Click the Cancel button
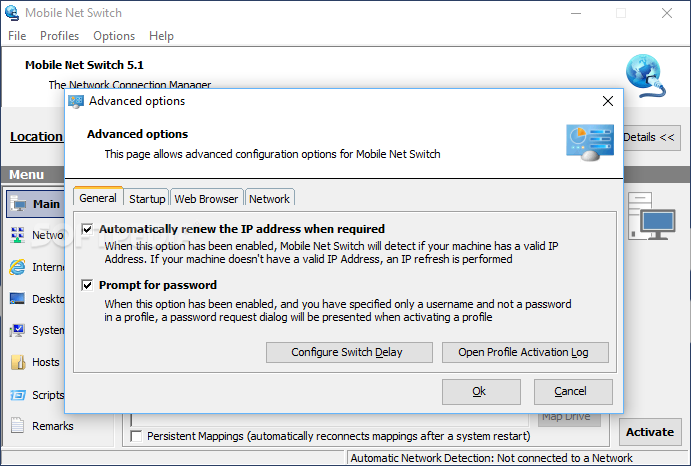This screenshot has width=691, height=466. tap(573, 391)
